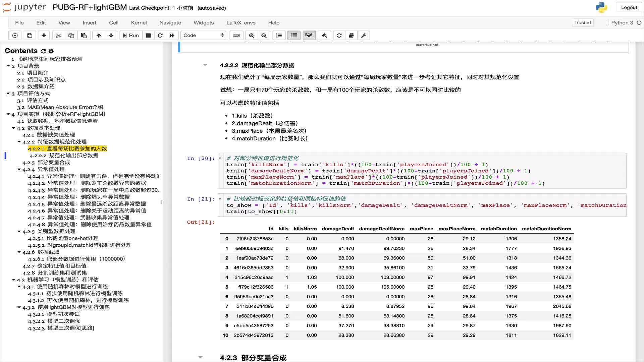This screenshot has height=362, width=644.
Task: Click the Python logo icon
Action: [601, 7]
